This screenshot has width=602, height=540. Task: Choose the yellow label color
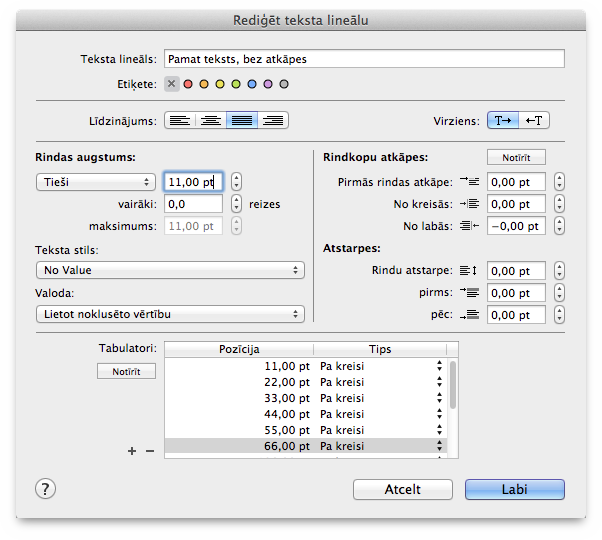click(220, 84)
